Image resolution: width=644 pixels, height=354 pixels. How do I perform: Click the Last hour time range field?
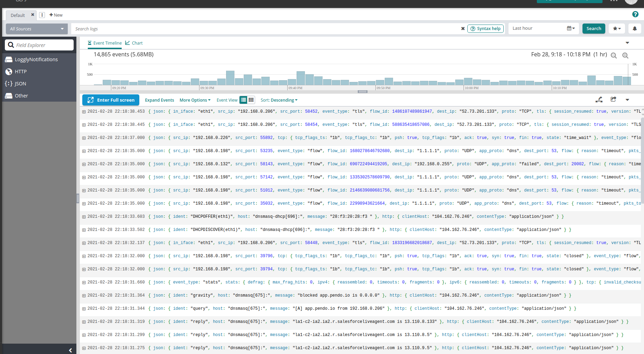click(537, 28)
